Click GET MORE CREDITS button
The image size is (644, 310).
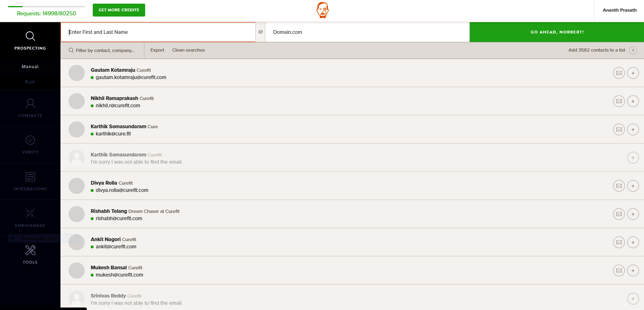(119, 10)
